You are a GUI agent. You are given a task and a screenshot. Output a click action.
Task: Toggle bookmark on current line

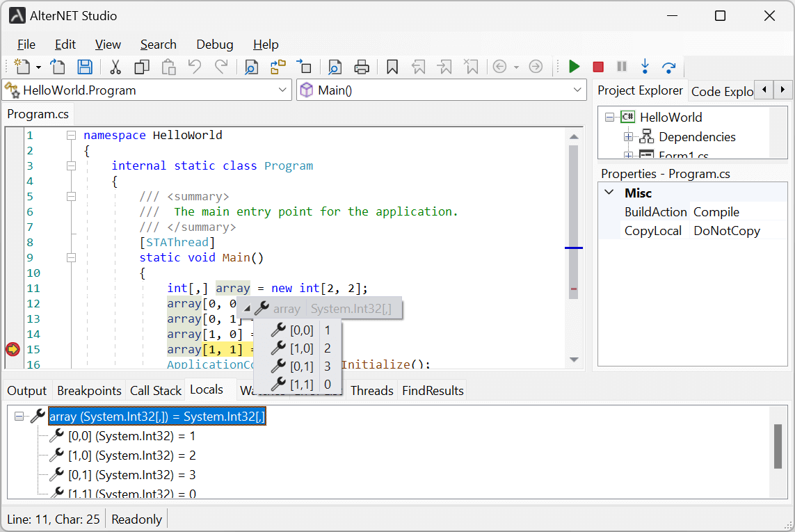point(392,67)
